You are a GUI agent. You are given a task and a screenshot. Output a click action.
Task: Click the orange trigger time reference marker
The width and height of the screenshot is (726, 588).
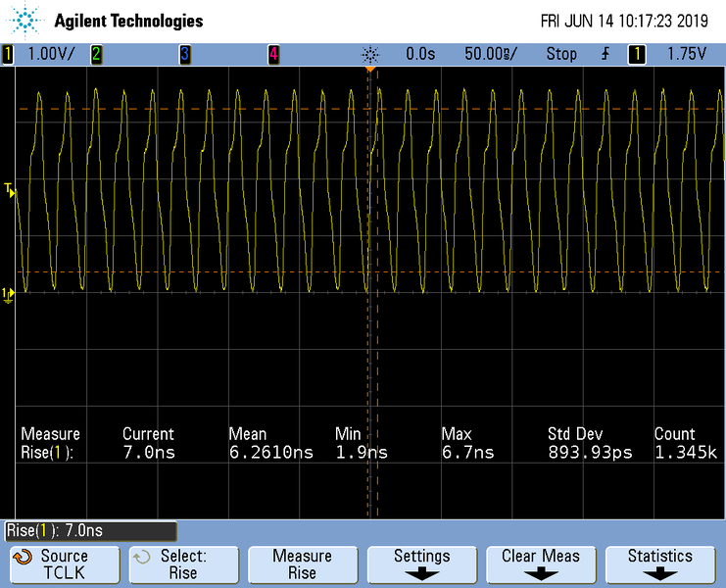(x=370, y=70)
